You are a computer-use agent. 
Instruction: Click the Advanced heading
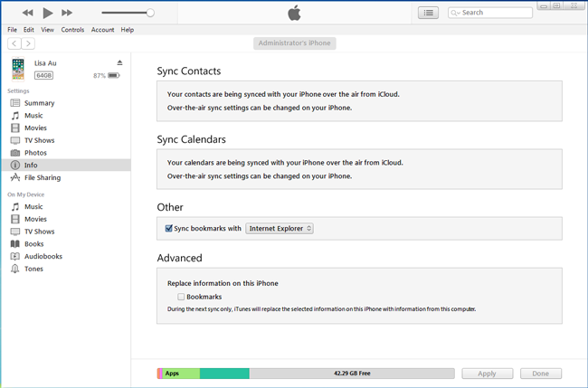click(179, 258)
